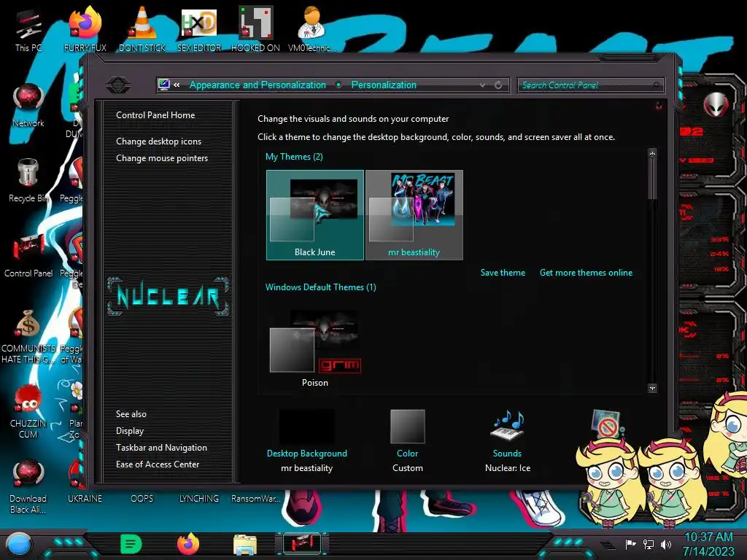The image size is (747, 560).
Task: Open the Desktop Background mr beastiality setting
Action: point(307,440)
